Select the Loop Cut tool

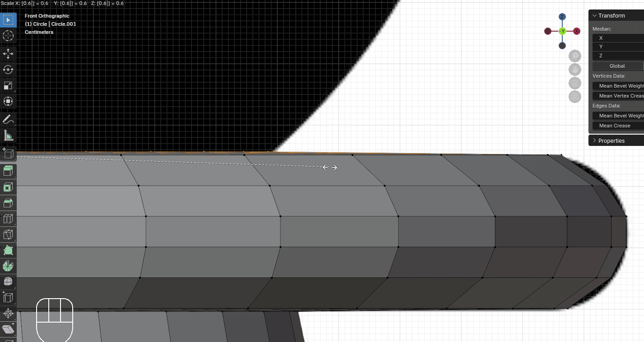pos(8,219)
